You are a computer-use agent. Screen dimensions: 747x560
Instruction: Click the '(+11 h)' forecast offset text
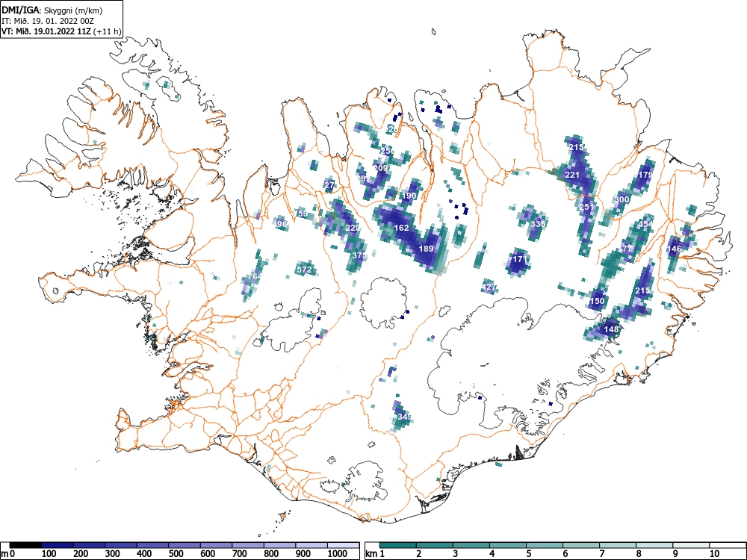click(x=108, y=31)
